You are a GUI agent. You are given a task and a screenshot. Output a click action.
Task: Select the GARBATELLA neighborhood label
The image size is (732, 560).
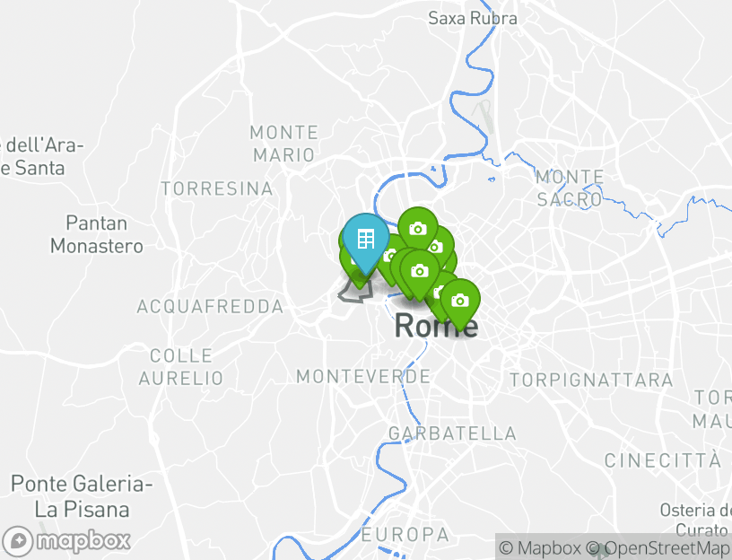[x=452, y=433]
